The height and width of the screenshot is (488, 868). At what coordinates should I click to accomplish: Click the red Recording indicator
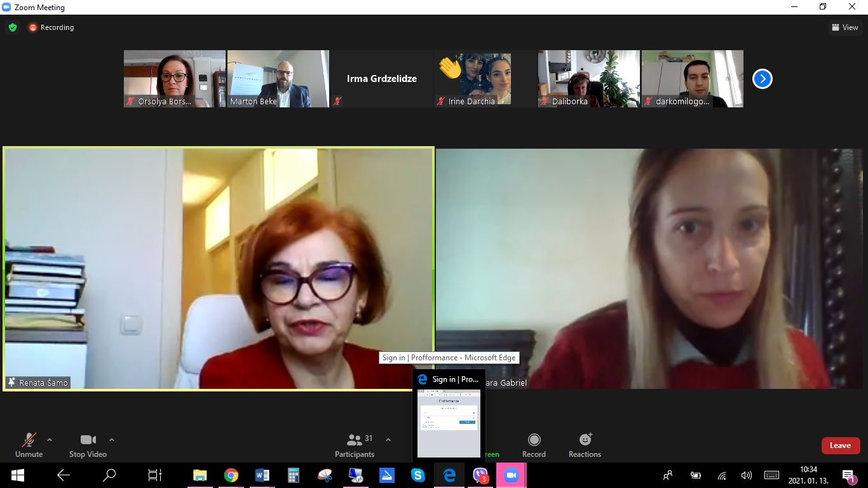click(51, 27)
